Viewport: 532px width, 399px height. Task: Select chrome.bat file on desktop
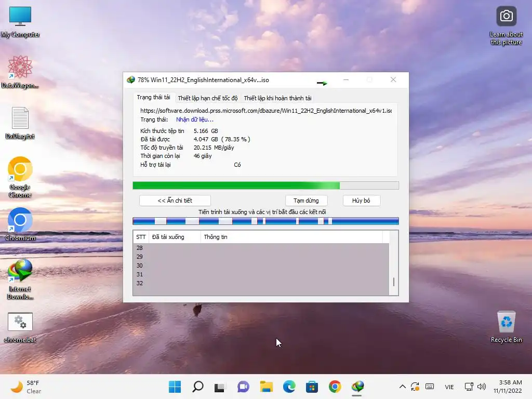coord(20,327)
